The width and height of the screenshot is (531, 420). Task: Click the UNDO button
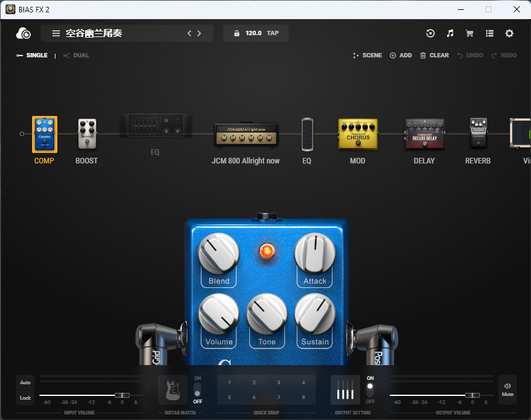(x=470, y=56)
